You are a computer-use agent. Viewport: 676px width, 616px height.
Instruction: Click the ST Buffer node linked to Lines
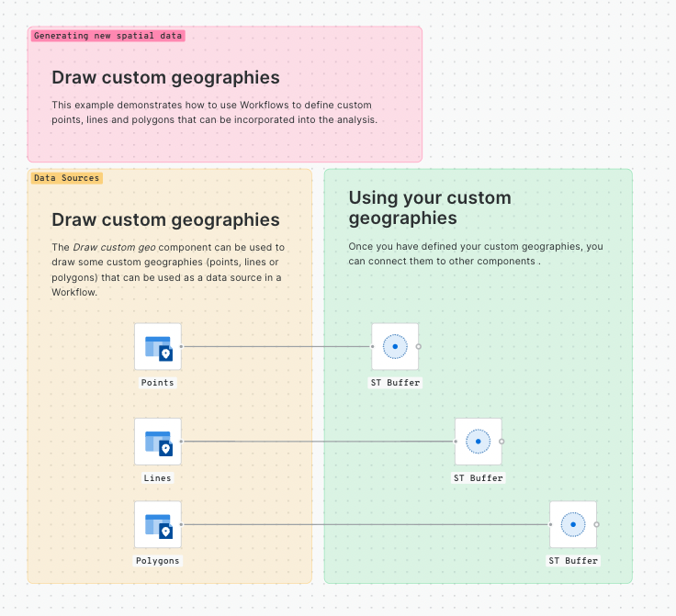coord(479,442)
